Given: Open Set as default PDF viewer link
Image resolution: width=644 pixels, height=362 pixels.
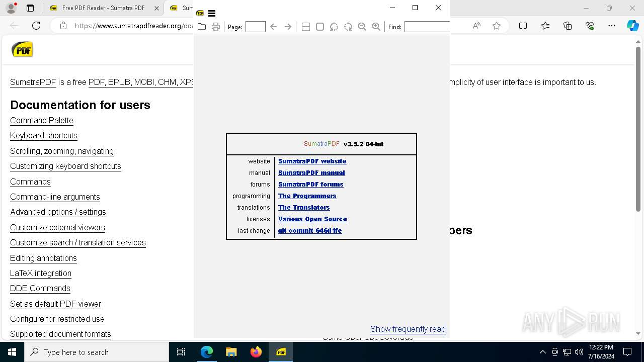Looking at the screenshot, I should pos(55,304).
